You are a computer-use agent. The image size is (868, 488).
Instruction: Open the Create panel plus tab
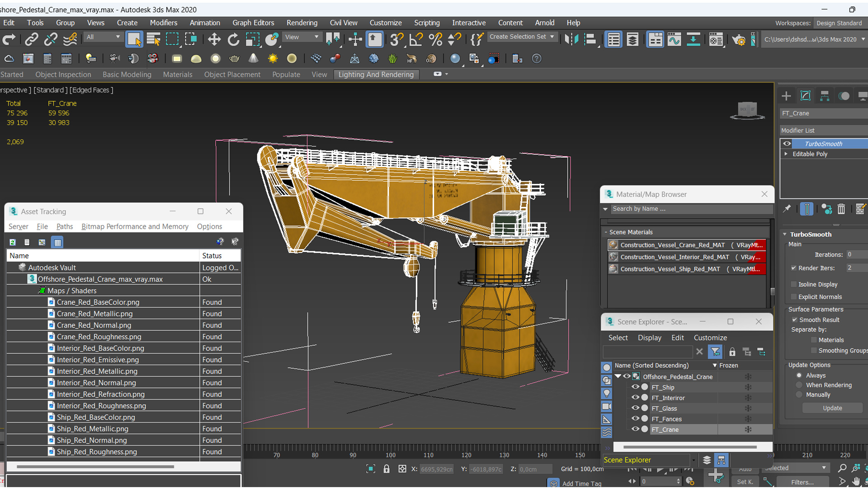pos(786,96)
